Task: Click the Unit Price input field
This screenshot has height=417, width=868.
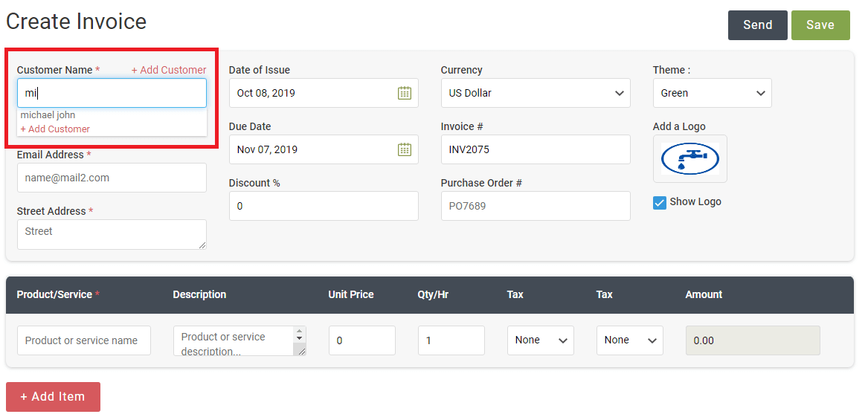Action: (x=362, y=340)
